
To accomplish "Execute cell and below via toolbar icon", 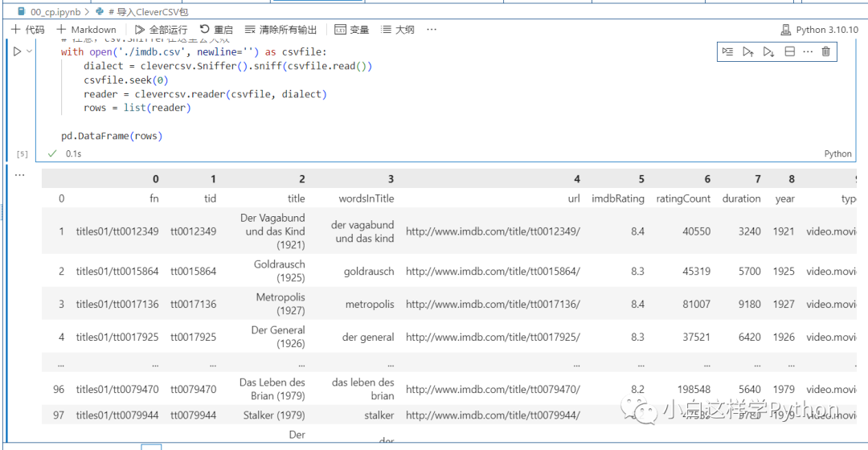I will click(768, 52).
